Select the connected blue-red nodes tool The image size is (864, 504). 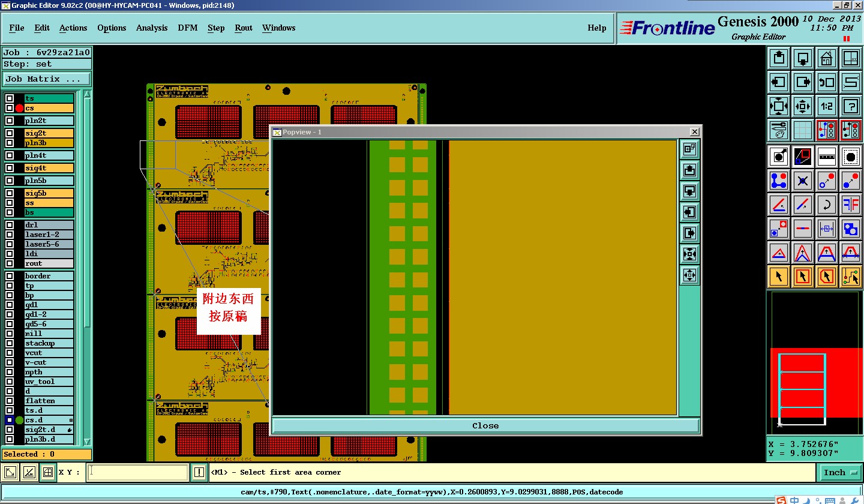point(779,181)
